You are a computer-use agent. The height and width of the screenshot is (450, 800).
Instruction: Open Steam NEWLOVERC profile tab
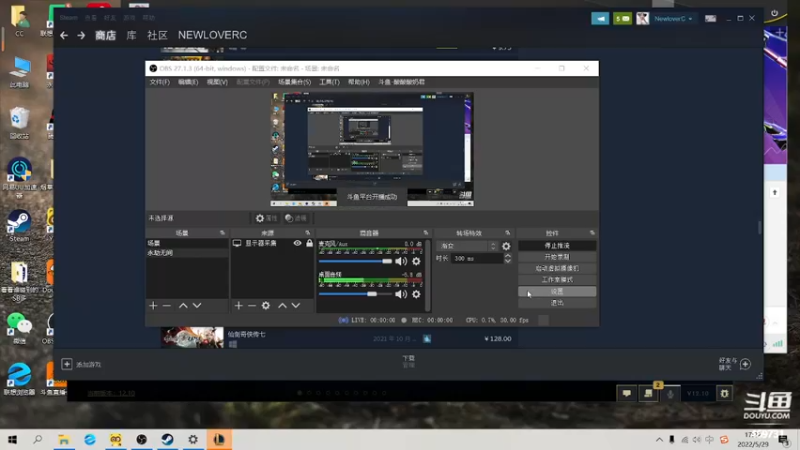pyautogui.click(x=212, y=35)
